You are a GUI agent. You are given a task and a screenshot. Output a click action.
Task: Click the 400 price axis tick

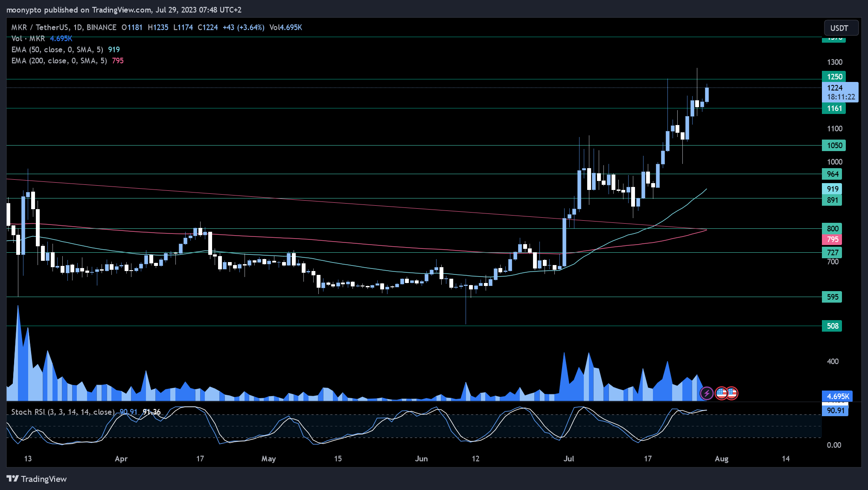[833, 362]
